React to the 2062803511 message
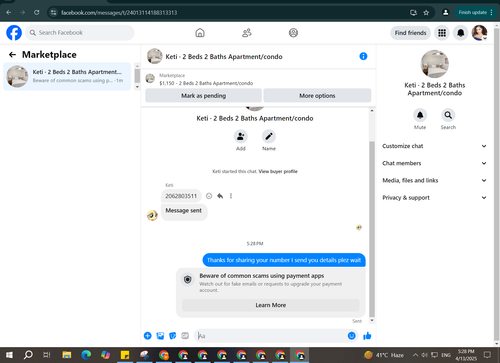The height and width of the screenshot is (363, 500). 209,196
